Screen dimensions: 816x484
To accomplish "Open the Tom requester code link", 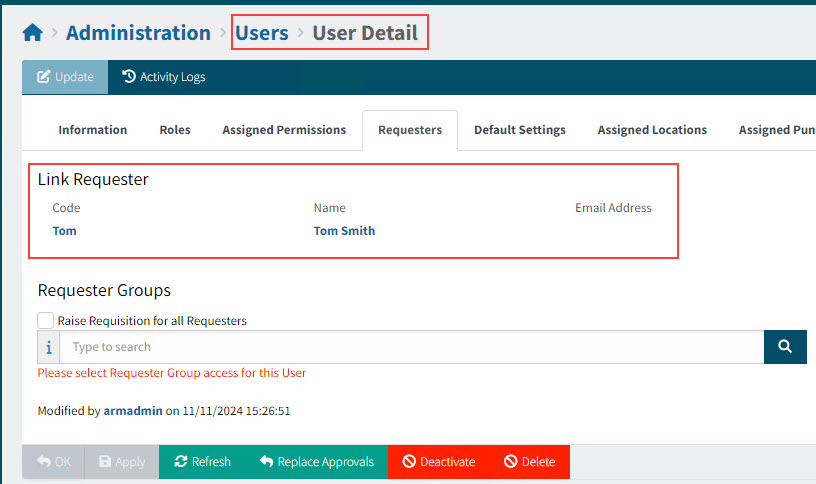I will point(64,231).
